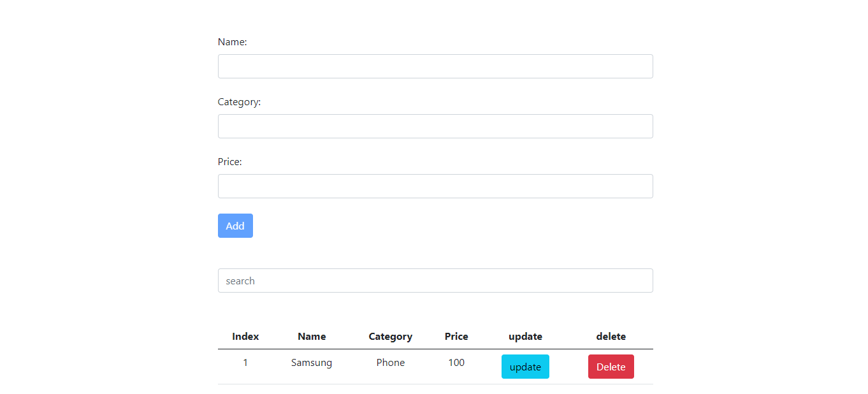Click the search box
The image size is (868, 394).
435,281
